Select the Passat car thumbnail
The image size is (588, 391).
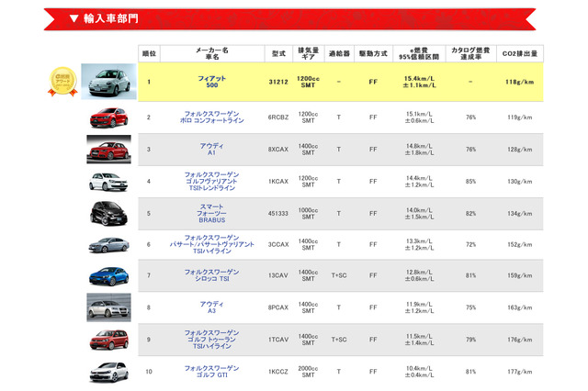pos(109,244)
